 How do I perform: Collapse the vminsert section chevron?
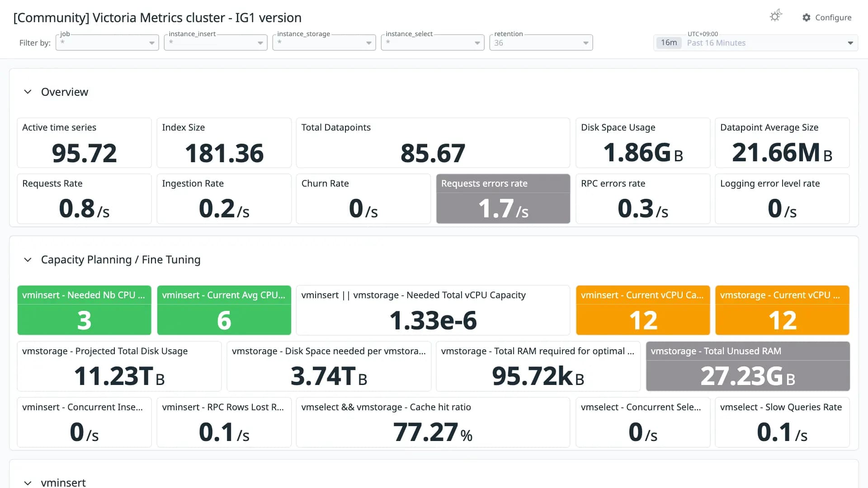point(28,483)
